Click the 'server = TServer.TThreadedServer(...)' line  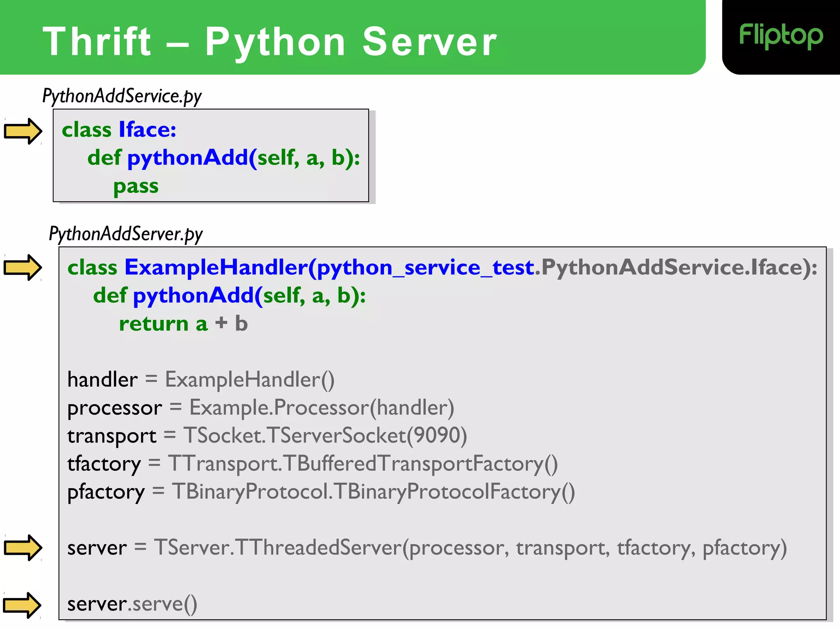[427, 548]
